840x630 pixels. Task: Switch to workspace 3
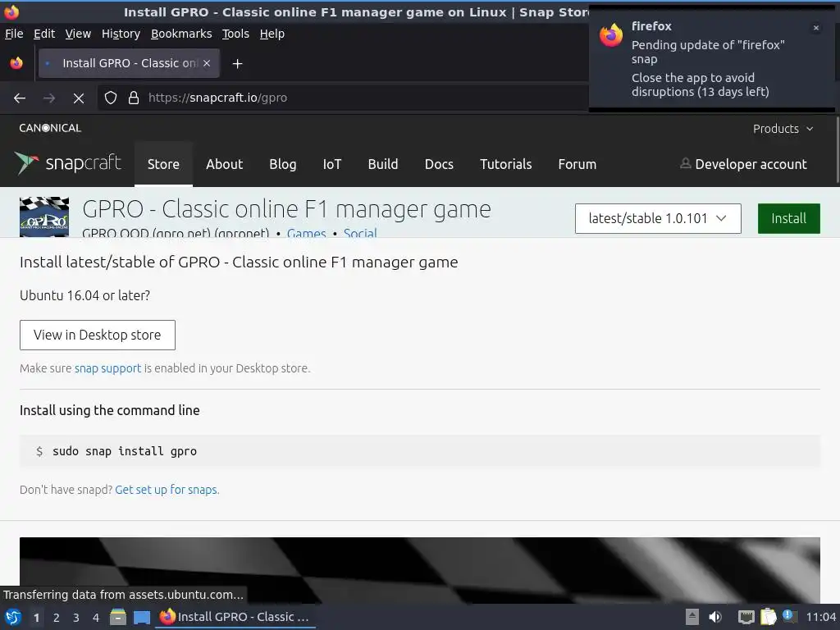pos(76,618)
